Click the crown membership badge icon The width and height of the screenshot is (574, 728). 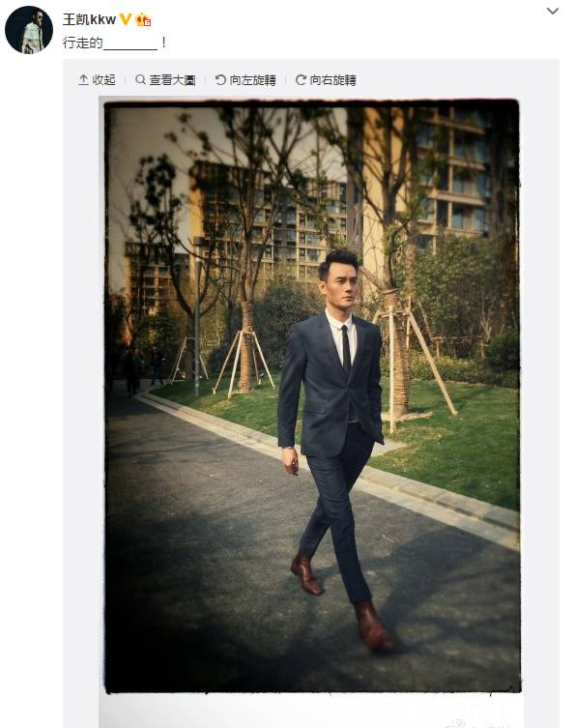click(143, 19)
